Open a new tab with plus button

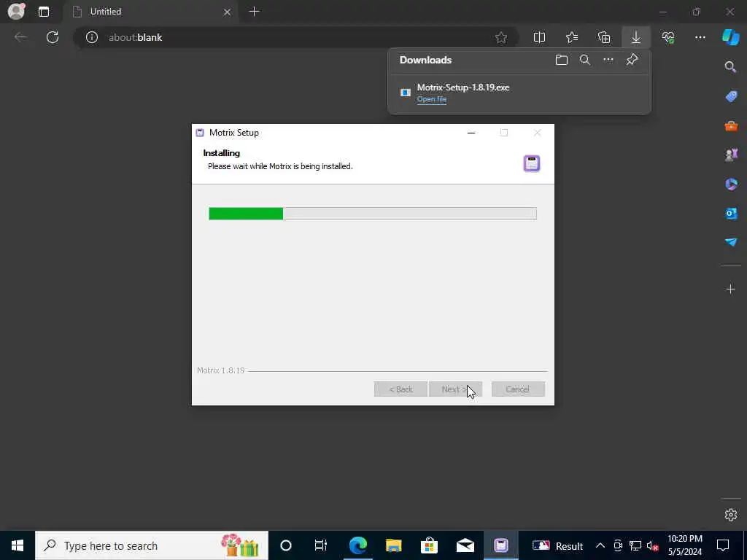click(255, 12)
